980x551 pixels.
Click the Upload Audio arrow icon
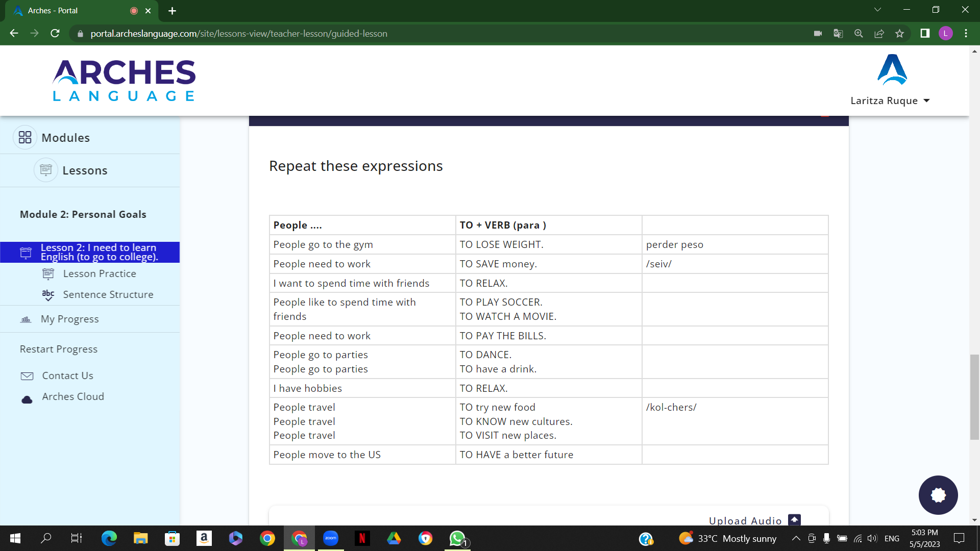pos(795,520)
